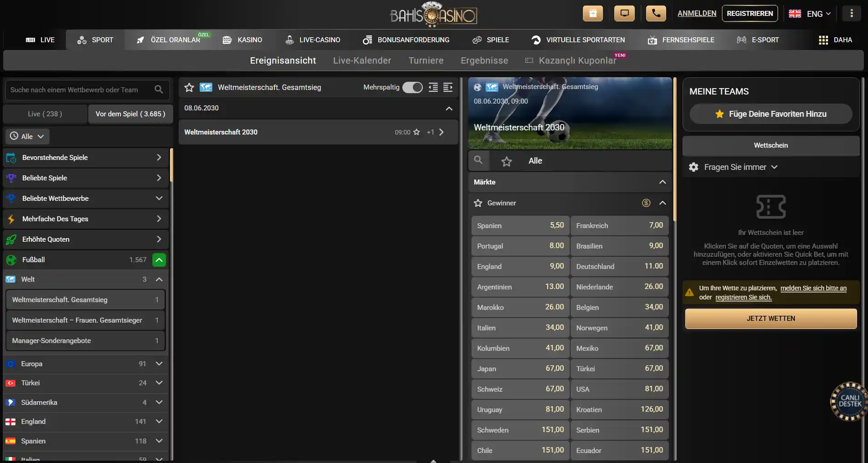The image size is (868, 463).
Task: Click Füge Deine Favoriten Hinzu button
Action: coord(771,114)
